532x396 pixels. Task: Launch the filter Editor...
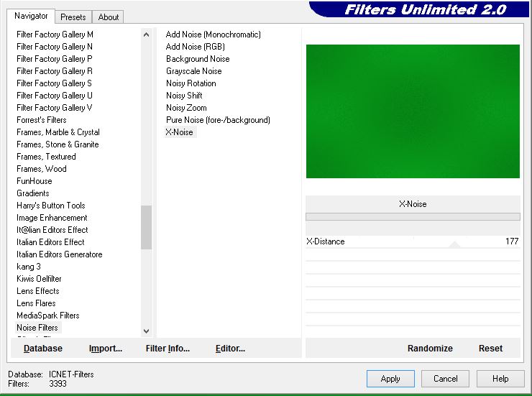pos(230,349)
